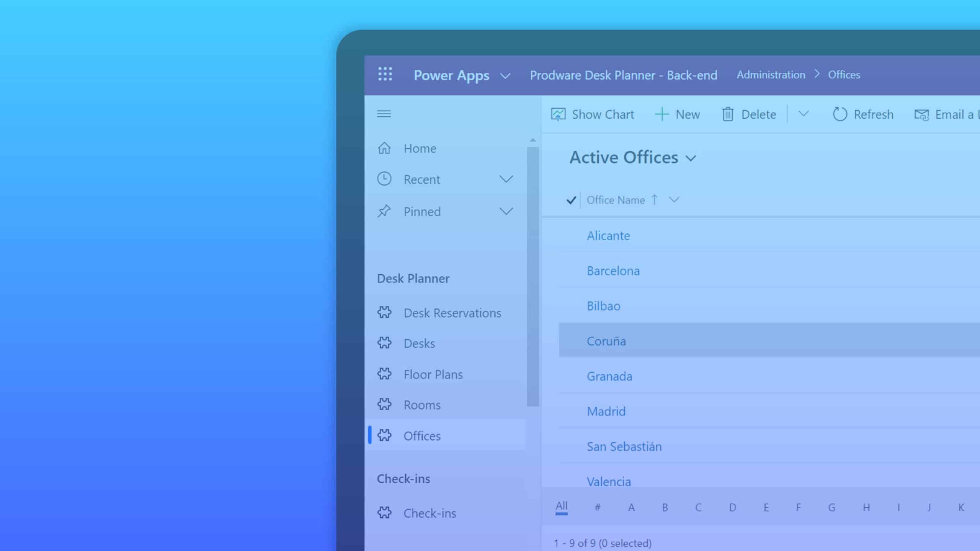Open Floor Plans from the sidebar

[433, 374]
